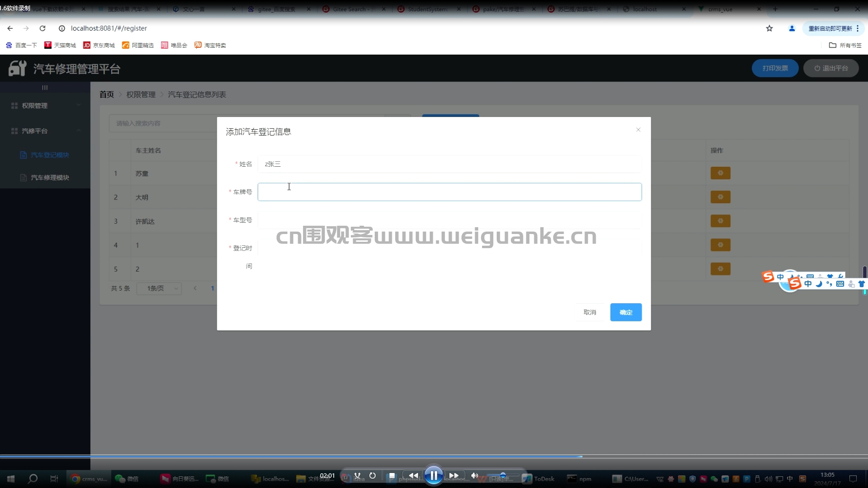Click the rewind button in the player
This screenshot has height=488, width=868.
[x=413, y=475]
